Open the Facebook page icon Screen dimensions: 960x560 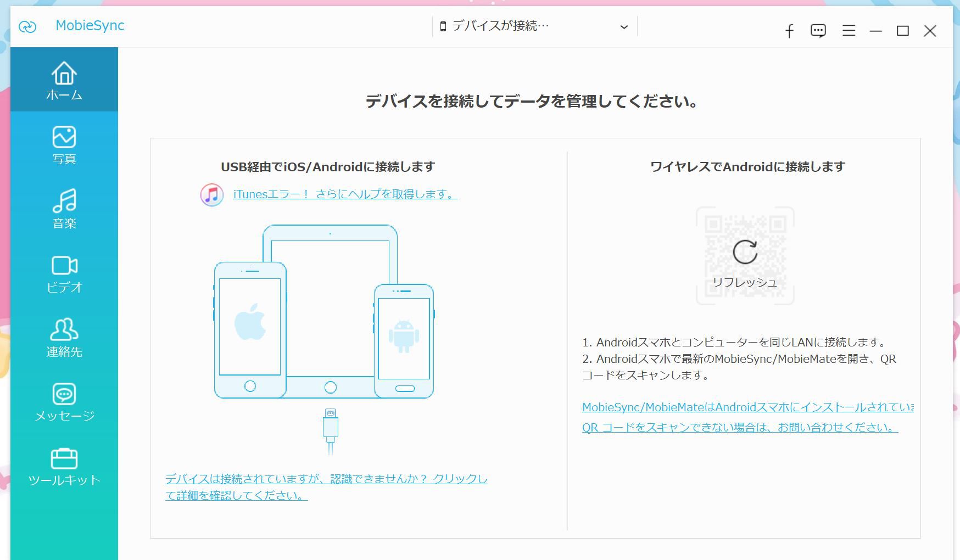pyautogui.click(x=789, y=31)
